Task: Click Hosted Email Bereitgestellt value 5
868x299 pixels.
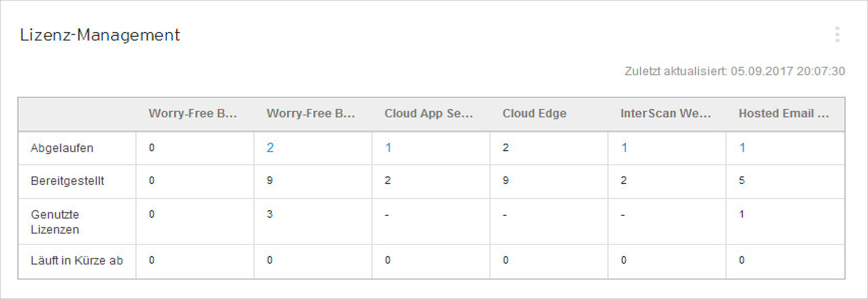Action: 742,180
